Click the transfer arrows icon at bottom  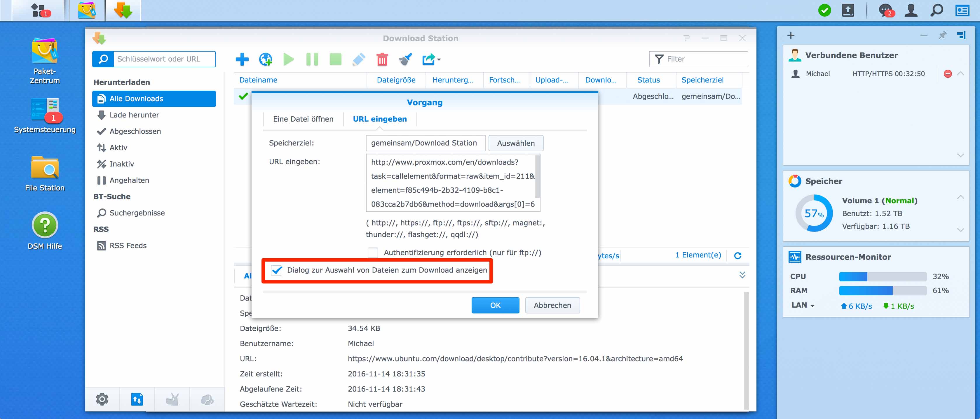137,399
